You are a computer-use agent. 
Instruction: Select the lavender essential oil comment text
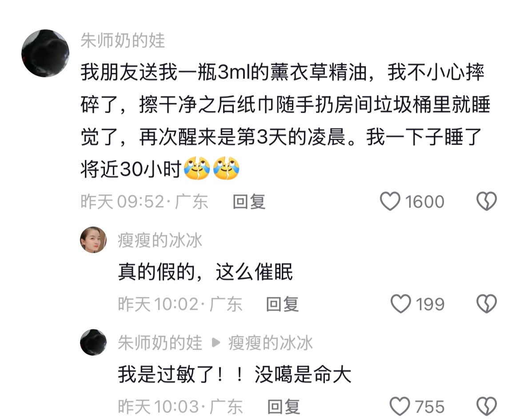(285, 121)
